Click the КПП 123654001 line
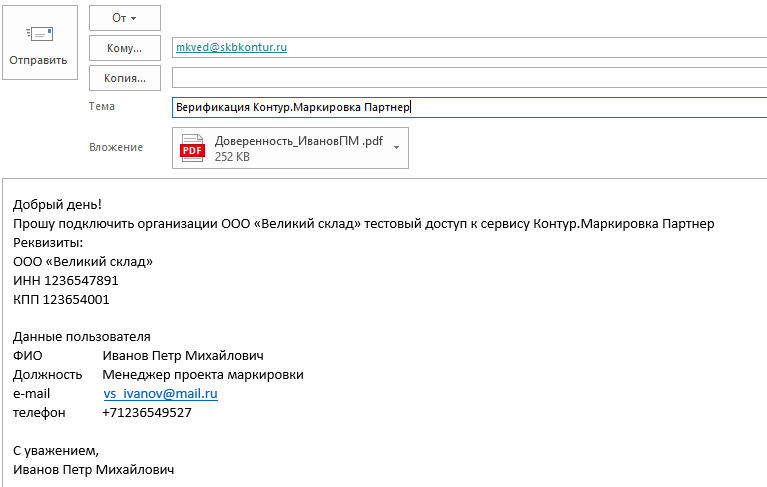Screen dimensions: 767x487 coord(61,300)
